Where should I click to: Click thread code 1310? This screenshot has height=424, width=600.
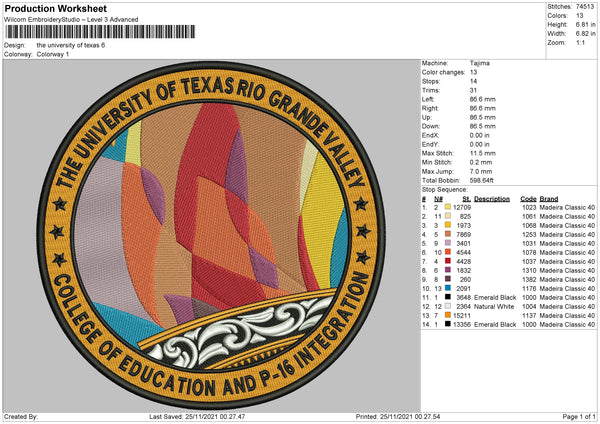529,270
